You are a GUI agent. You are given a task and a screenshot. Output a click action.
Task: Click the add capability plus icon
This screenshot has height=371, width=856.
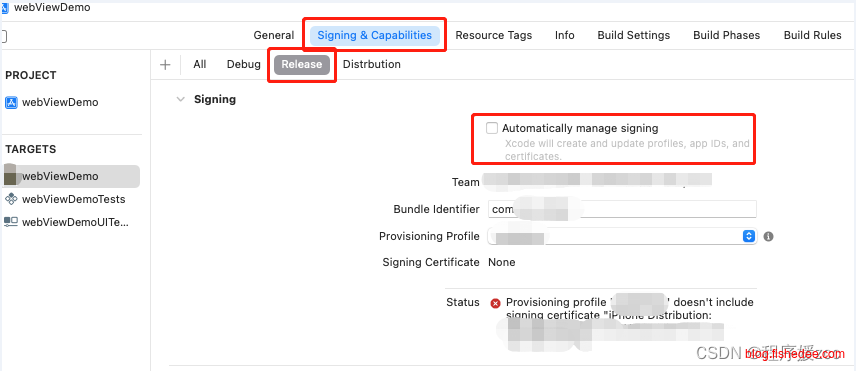tap(165, 65)
